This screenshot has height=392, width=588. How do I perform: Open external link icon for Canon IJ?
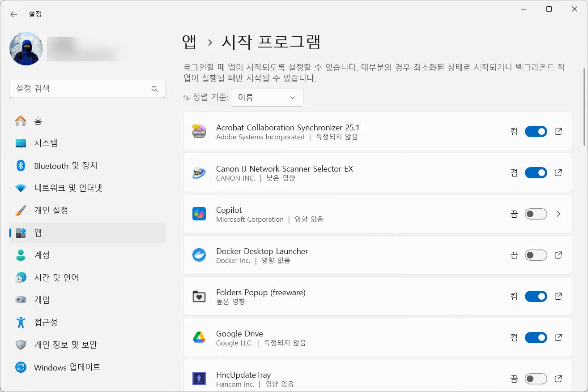click(558, 172)
